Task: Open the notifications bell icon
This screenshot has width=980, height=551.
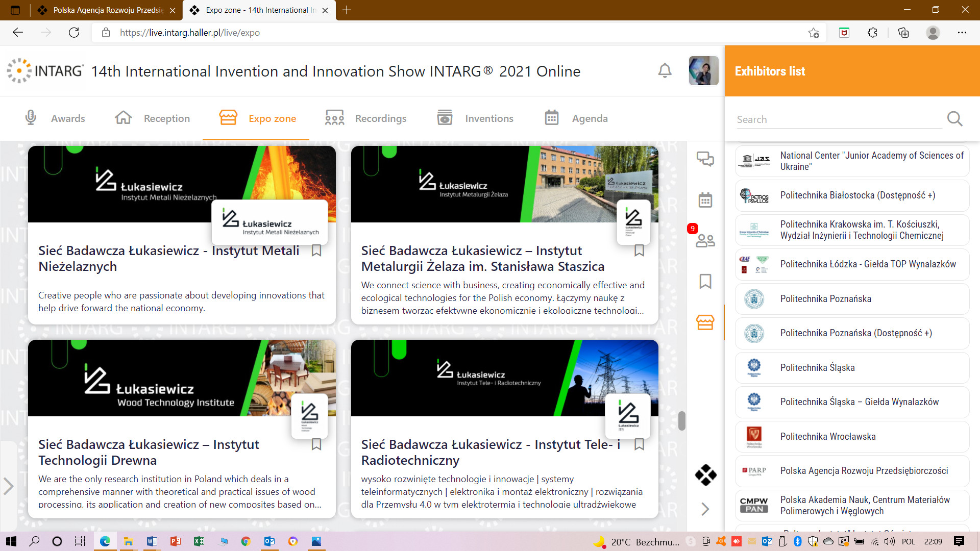Action: (x=665, y=70)
